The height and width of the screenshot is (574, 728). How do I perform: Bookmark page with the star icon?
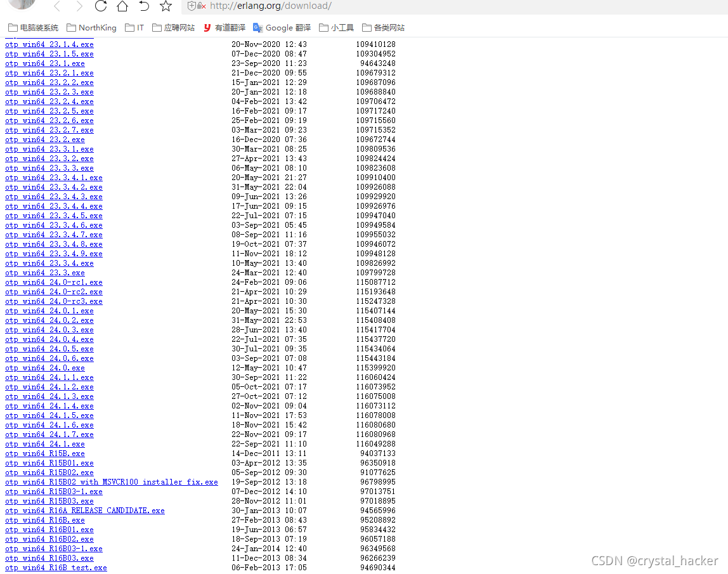(166, 6)
